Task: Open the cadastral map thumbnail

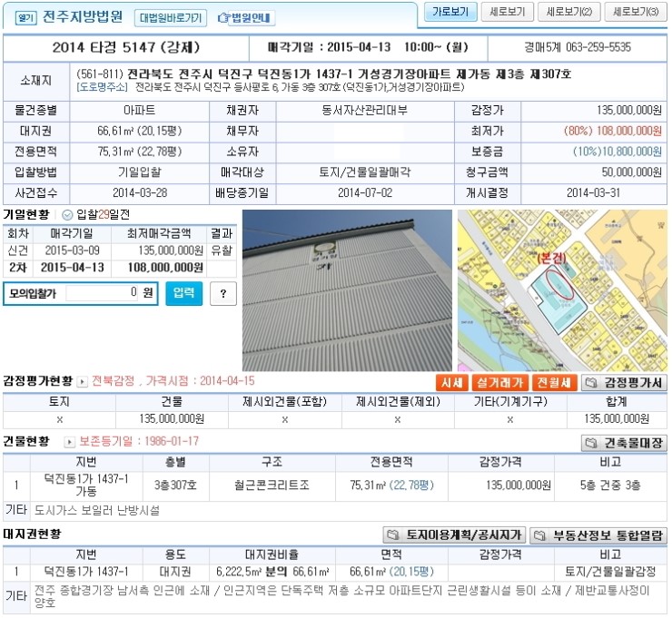Action: tap(562, 290)
